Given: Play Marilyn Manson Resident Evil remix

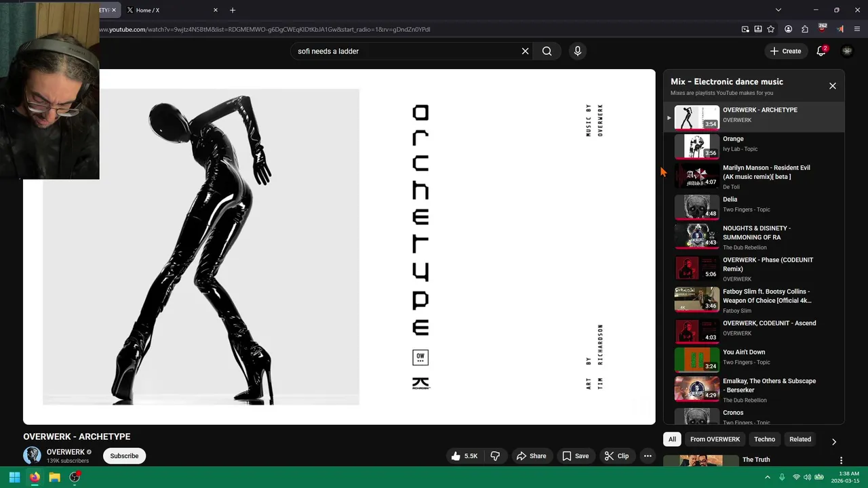Looking at the screenshot, I should pos(754,176).
